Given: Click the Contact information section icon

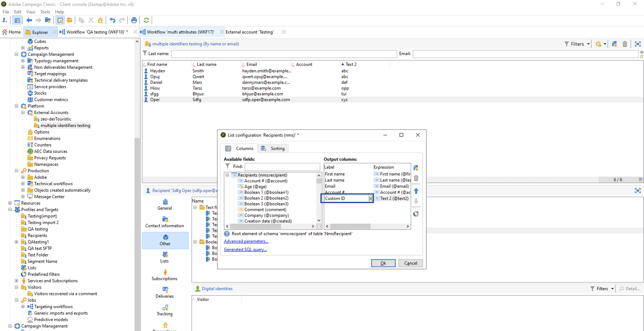Looking at the screenshot, I should 165,219.
